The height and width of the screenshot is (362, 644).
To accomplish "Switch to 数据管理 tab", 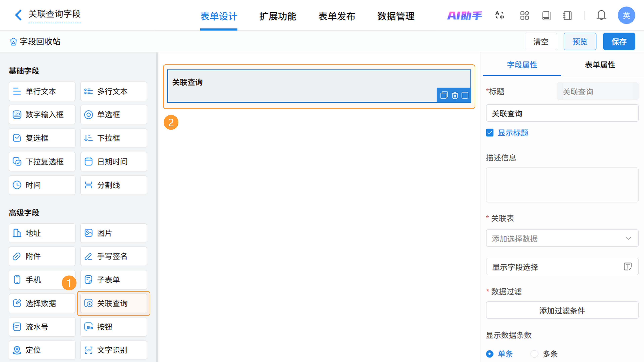I will pyautogui.click(x=396, y=16).
